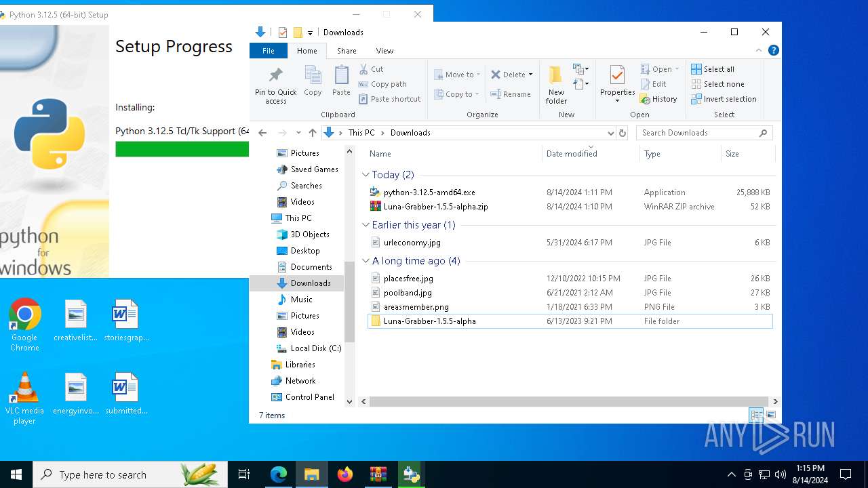
Task: Click Select all in ribbon
Action: tap(713, 69)
